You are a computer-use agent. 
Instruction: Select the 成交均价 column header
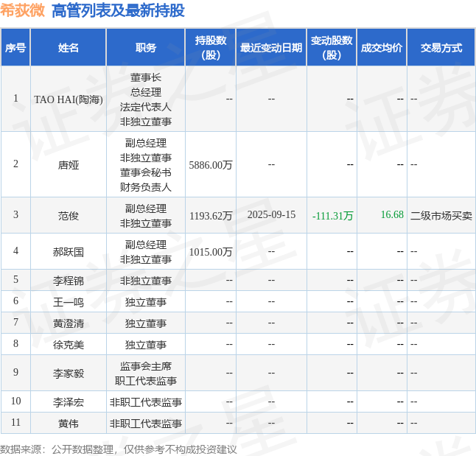[382, 48]
